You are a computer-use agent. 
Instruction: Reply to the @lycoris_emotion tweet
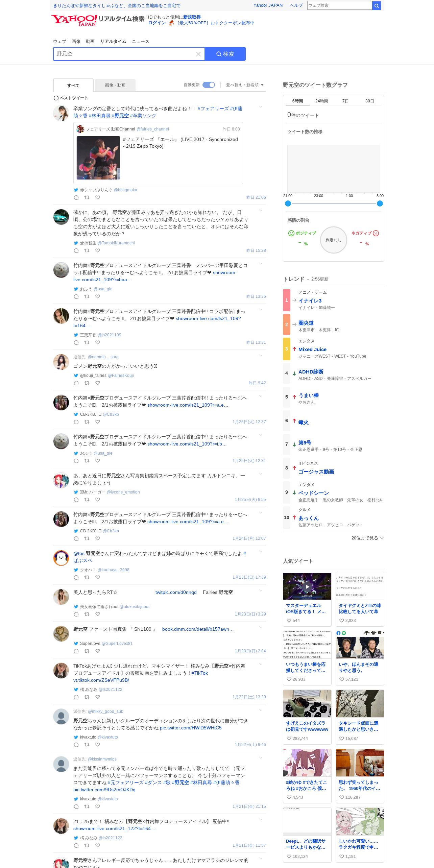[76, 500]
